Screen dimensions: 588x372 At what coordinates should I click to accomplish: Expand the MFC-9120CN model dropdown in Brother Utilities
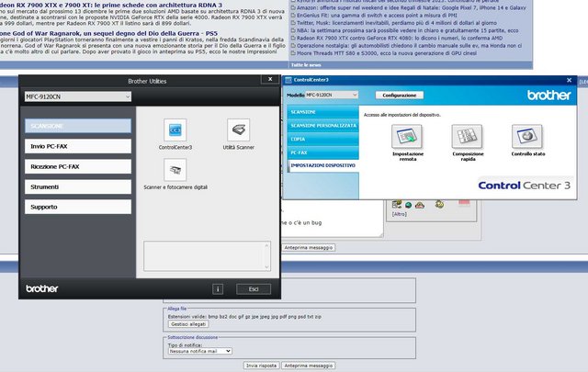point(78,96)
